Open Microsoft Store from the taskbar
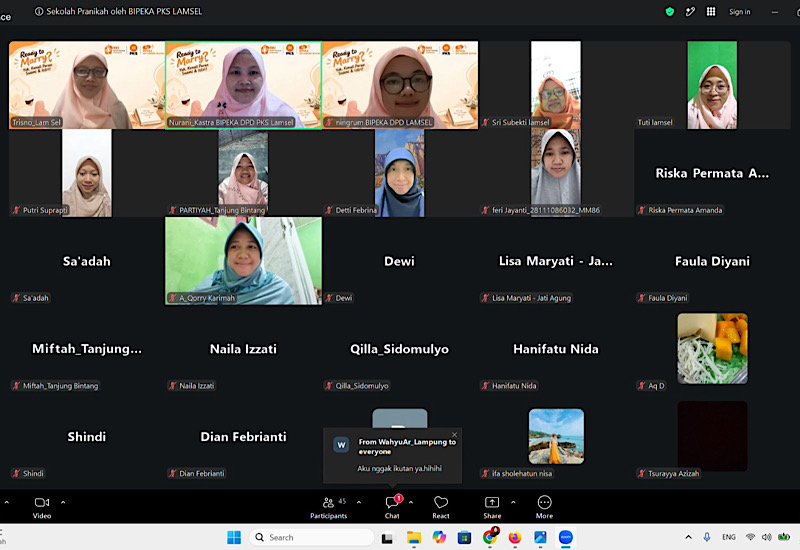Viewport: 800px width, 550px height. [464, 537]
